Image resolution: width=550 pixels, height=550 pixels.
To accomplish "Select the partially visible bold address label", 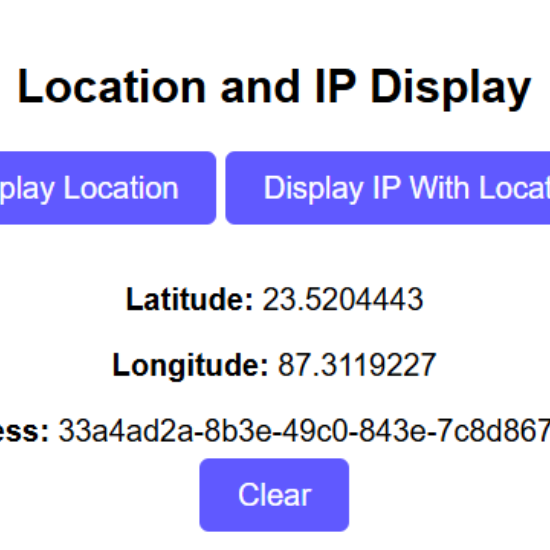I will (x=24, y=431).
